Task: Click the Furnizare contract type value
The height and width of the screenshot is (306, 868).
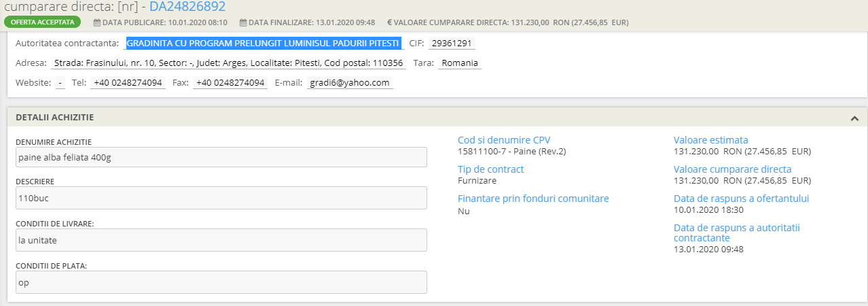Action: pos(477,181)
